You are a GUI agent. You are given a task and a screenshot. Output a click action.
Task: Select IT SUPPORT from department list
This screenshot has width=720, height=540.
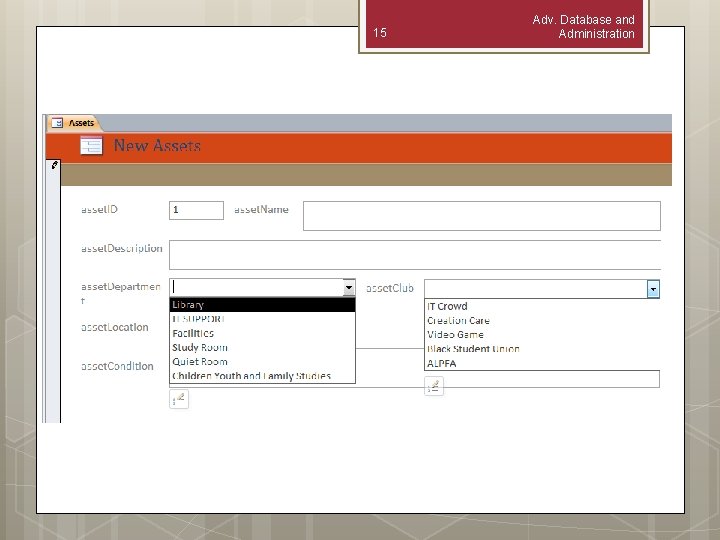[x=262, y=319]
